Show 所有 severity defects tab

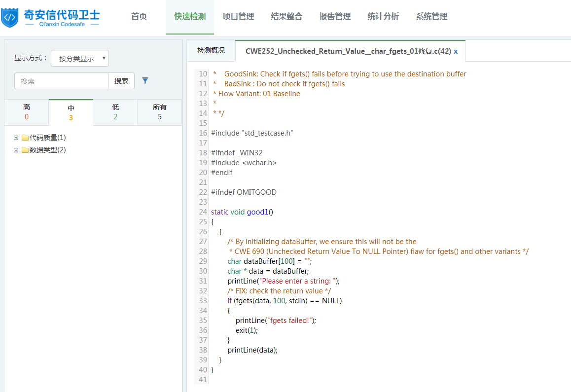tap(160, 112)
